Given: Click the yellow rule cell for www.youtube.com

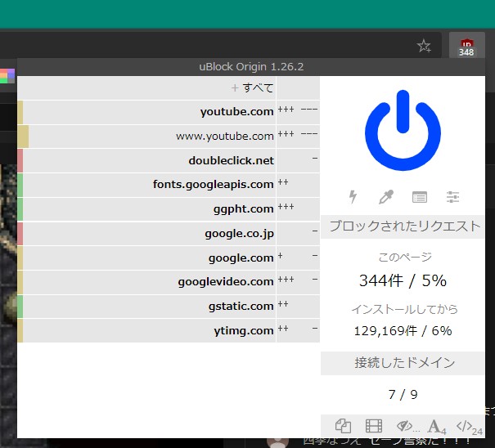Looking at the screenshot, I should pyautogui.click(x=23, y=137).
